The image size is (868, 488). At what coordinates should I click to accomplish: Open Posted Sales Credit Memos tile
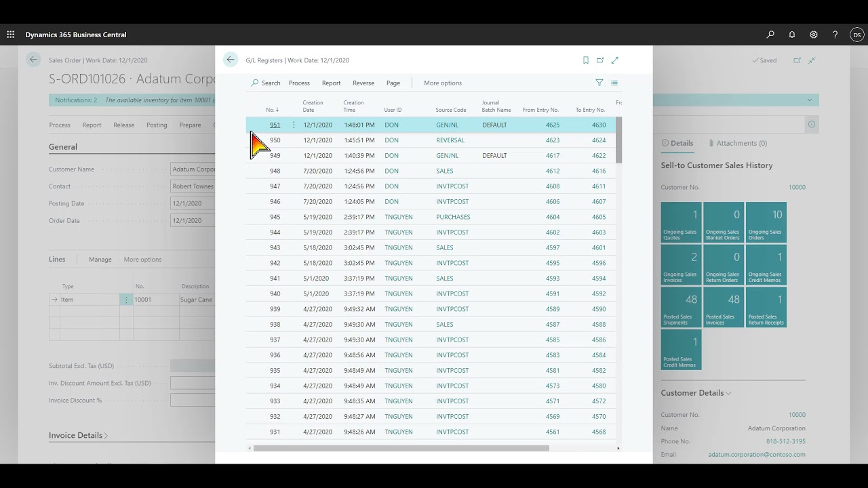point(682,350)
